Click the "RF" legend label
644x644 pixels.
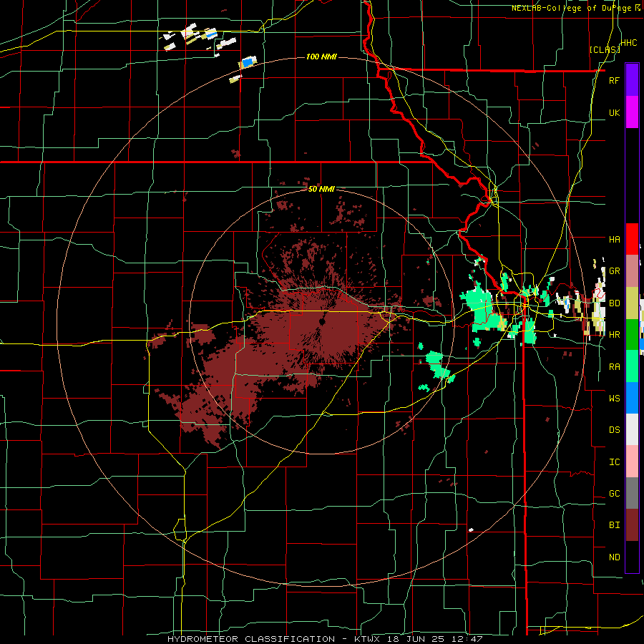614,80
